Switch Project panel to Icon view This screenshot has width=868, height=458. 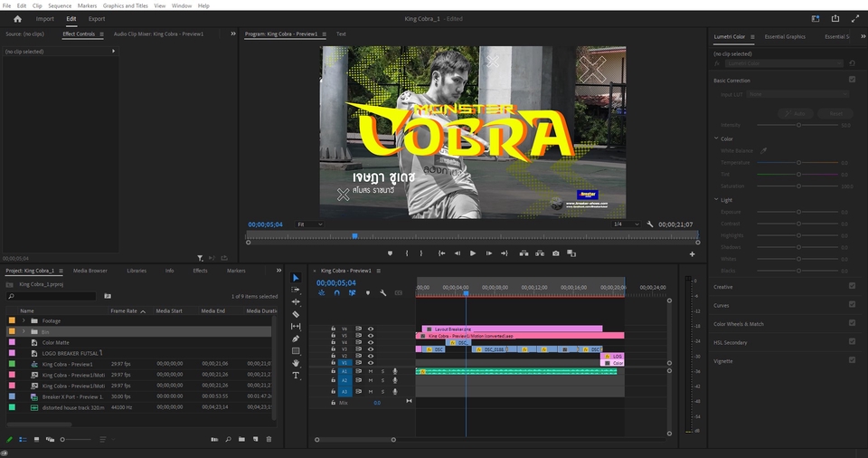tap(36, 439)
